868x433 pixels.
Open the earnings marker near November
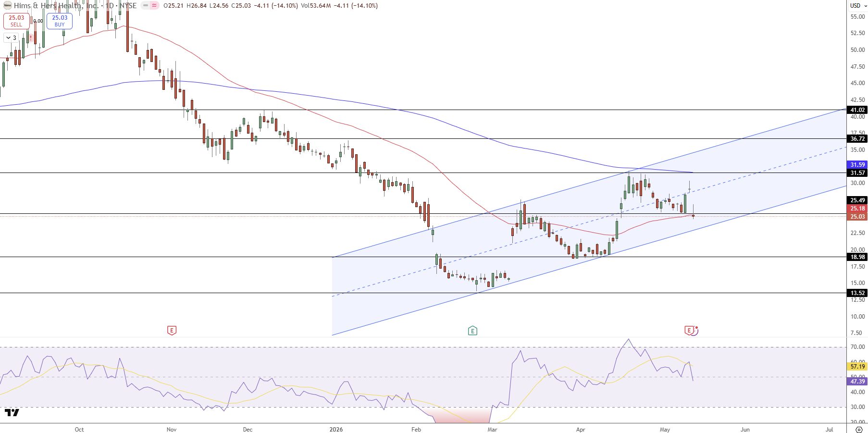(172, 330)
